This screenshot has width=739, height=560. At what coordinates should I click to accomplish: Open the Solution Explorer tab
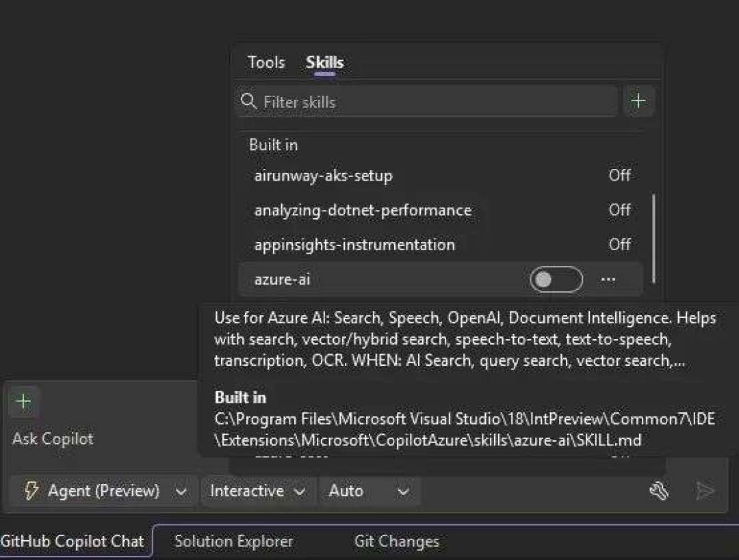[x=234, y=541]
